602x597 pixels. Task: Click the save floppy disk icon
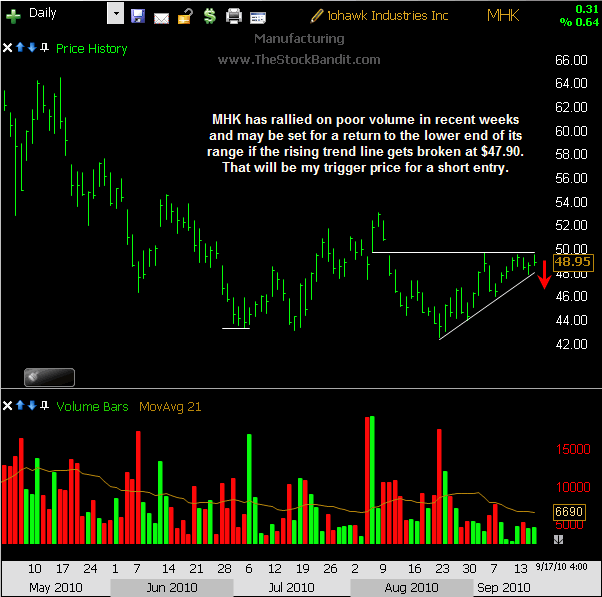point(138,16)
